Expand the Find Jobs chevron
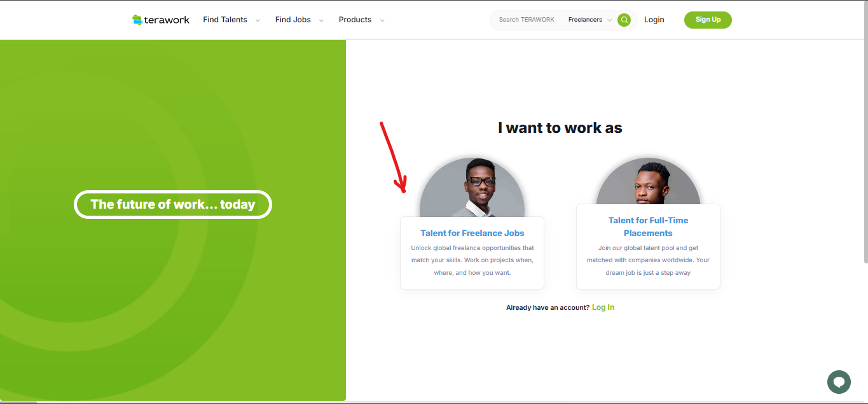Viewport: 868px width, 404px height. pos(321,20)
